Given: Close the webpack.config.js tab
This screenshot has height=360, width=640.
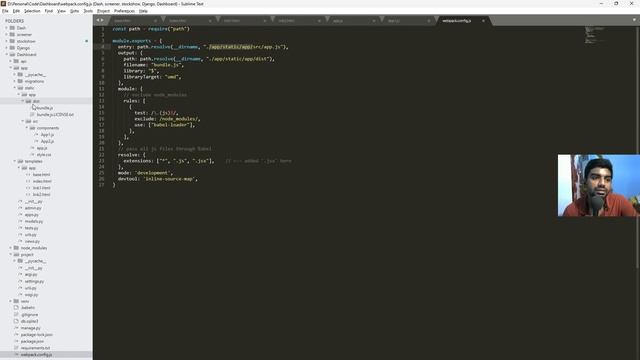Looking at the screenshot, I should [x=483, y=20].
